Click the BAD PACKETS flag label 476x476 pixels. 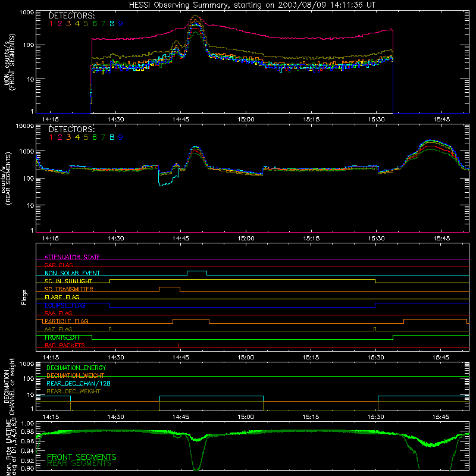tap(65, 345)
